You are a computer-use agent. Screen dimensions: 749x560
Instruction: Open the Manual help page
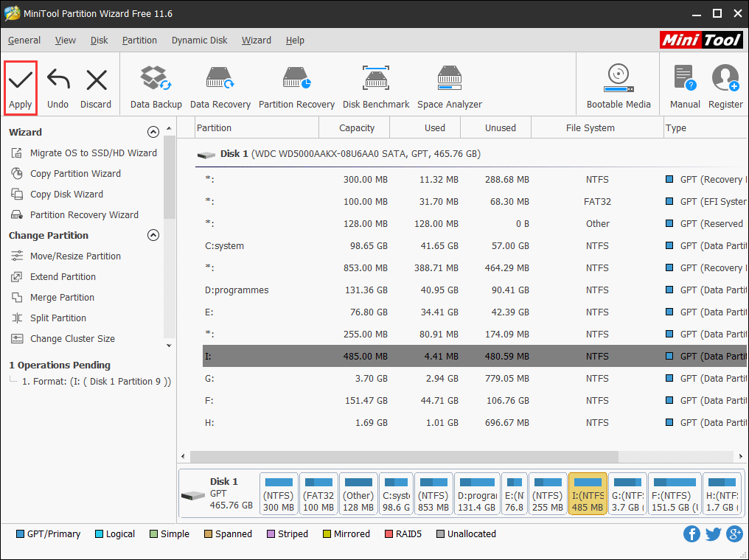tap(684, 85)
